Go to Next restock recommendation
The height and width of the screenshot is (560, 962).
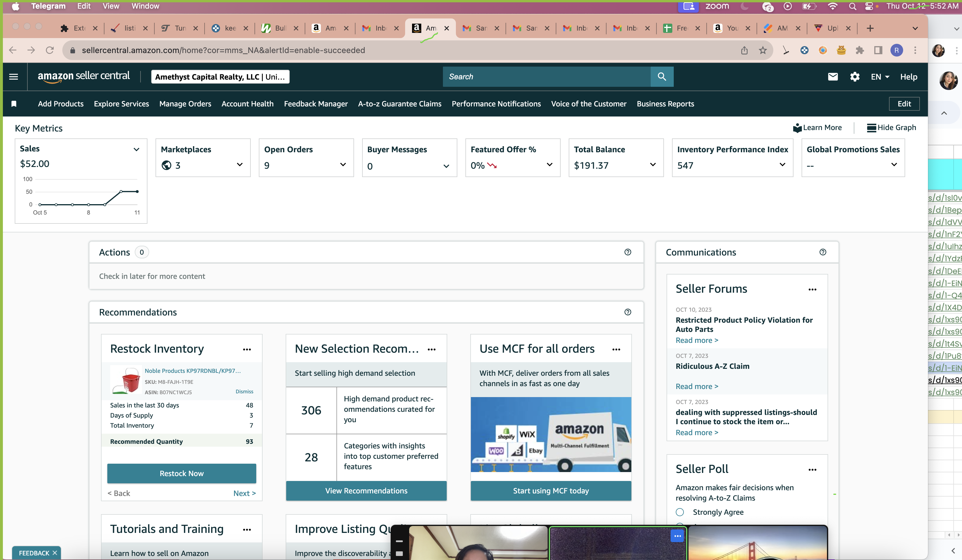click(244, 493)
